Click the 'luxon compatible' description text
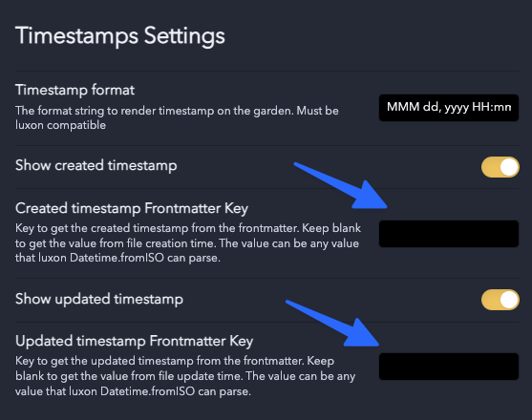This screenshot has width=532, height=420. pos(60,125)
